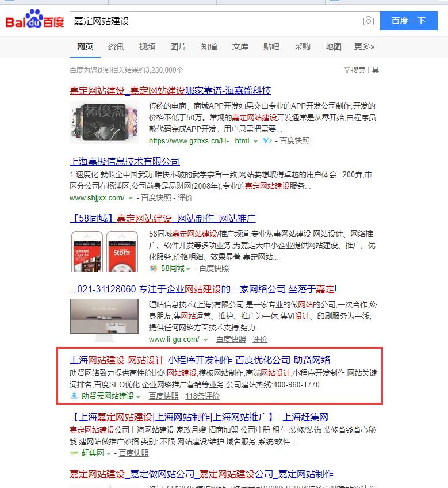Open 助贤网络 上海网站建设 result title
The image size is (448, 488).
click(200, 360)
